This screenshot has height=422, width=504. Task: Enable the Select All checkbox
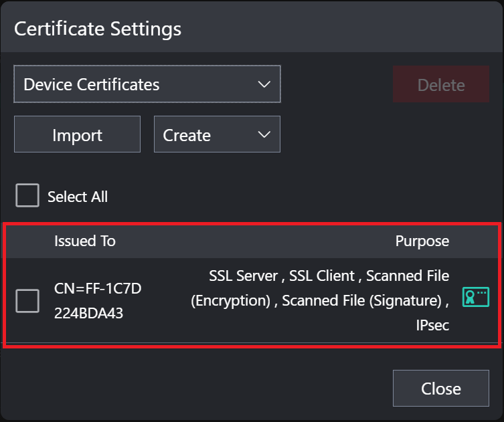point(27,196)
